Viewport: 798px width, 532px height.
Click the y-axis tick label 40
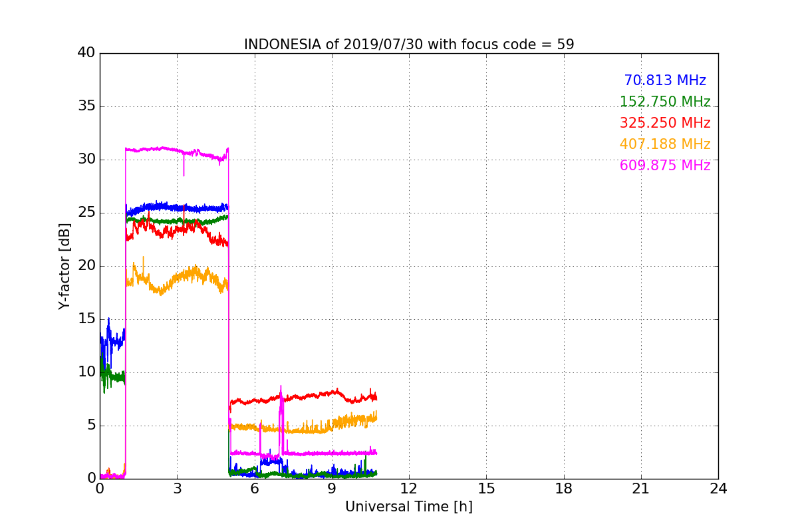click(x=86, y=53)
